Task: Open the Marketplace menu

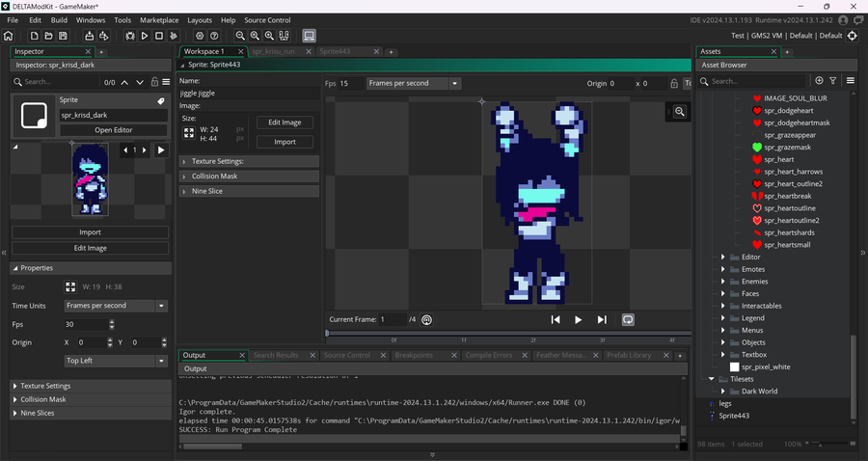Action: (x=159, y=20)
